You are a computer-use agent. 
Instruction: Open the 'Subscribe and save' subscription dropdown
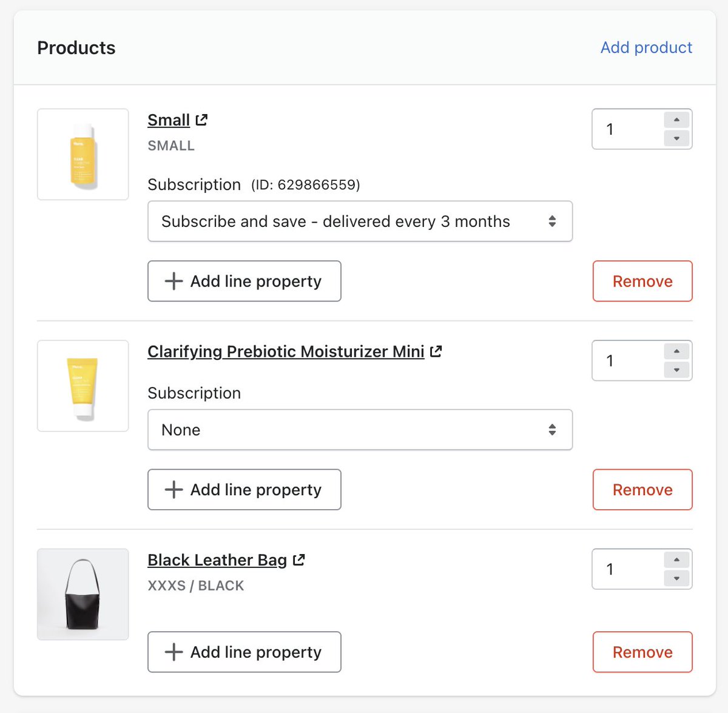[360, 221]
